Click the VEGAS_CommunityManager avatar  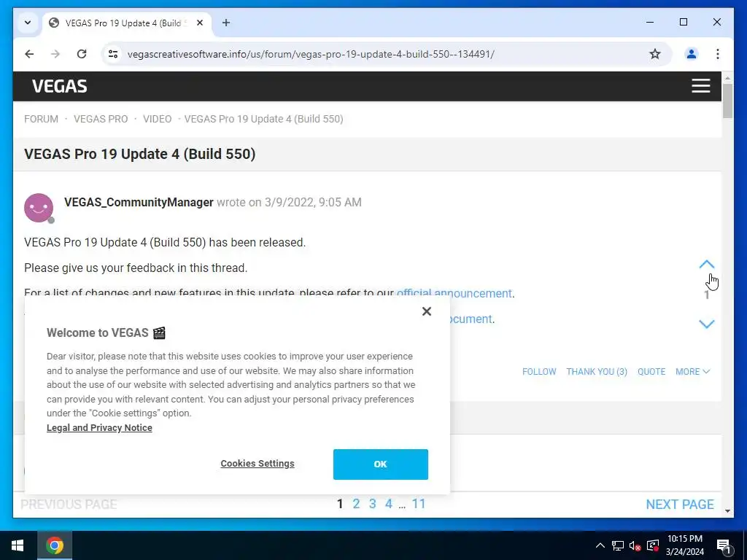point(39,208)
